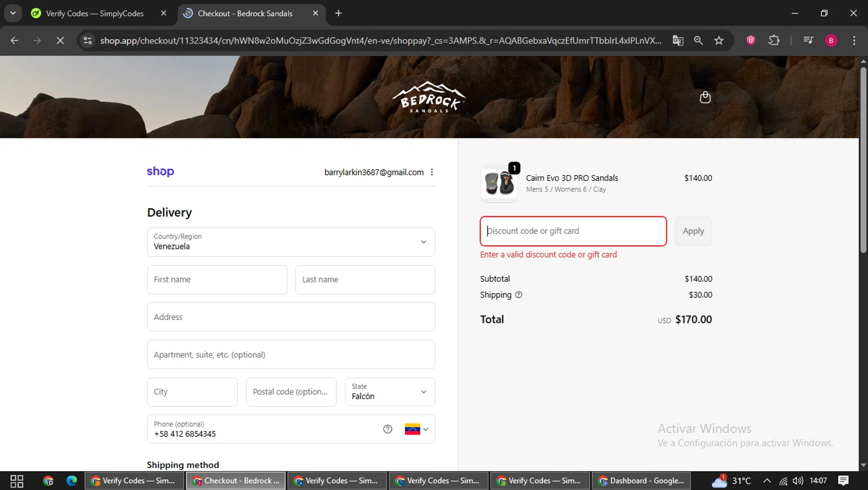The width and height of the screenshot is (868, 490).
Task: Open the network Wi-Fi tray icon
Action: coord(783,481)
